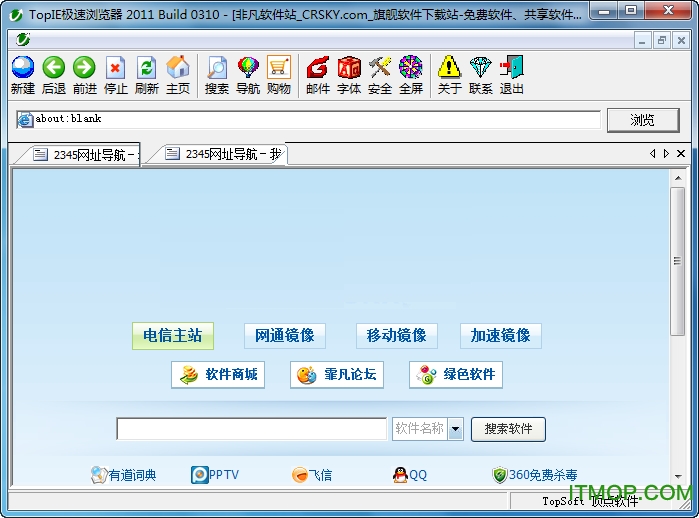Click the vertical scrollbar thumb

point(678,261)
